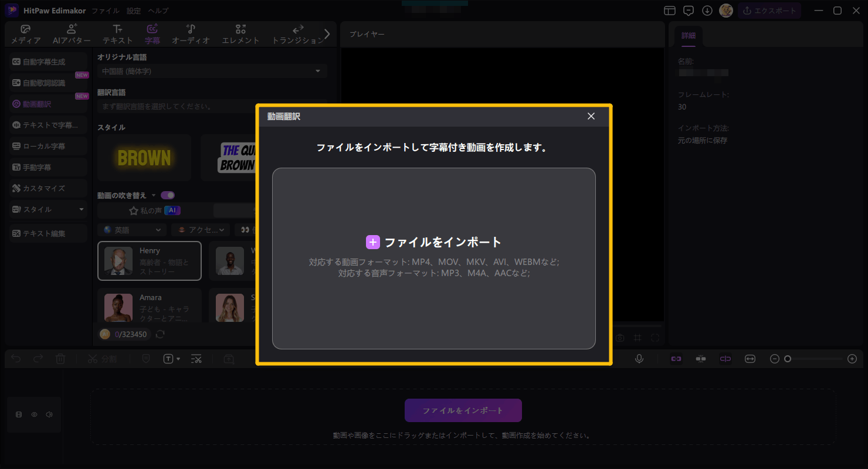
Task: Click the delete trash icon in the timeline toolbar
Action: (60, 358)
